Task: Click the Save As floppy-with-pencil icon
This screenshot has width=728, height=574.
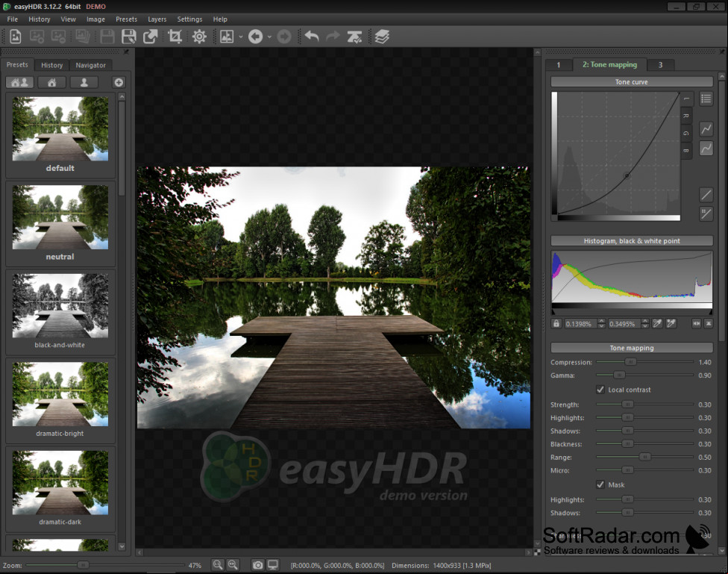Action: 128,37
